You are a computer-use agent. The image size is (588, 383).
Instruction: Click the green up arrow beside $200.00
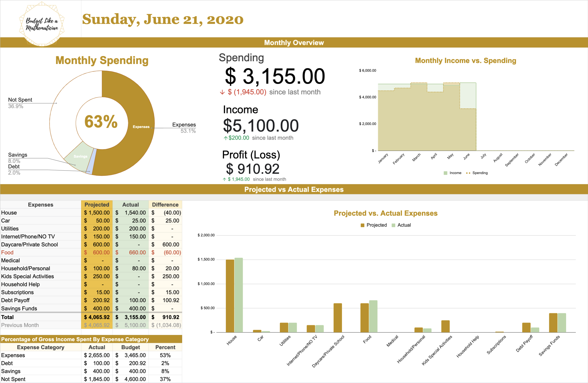tap(225, 138)
